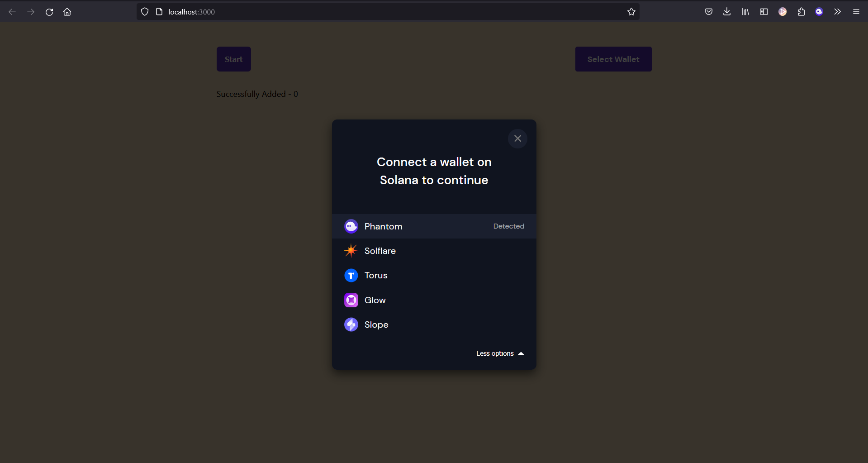This screenshot has width=868, height=463.
Task: Click the Less options up arrow
Action: tap(521, 353)
